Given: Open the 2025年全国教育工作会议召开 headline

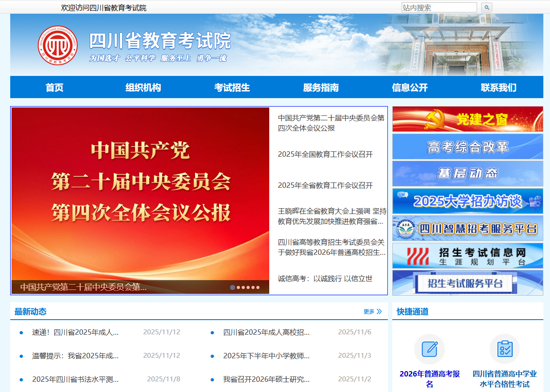Looking at the screenshot, I should tap(325, 154).
